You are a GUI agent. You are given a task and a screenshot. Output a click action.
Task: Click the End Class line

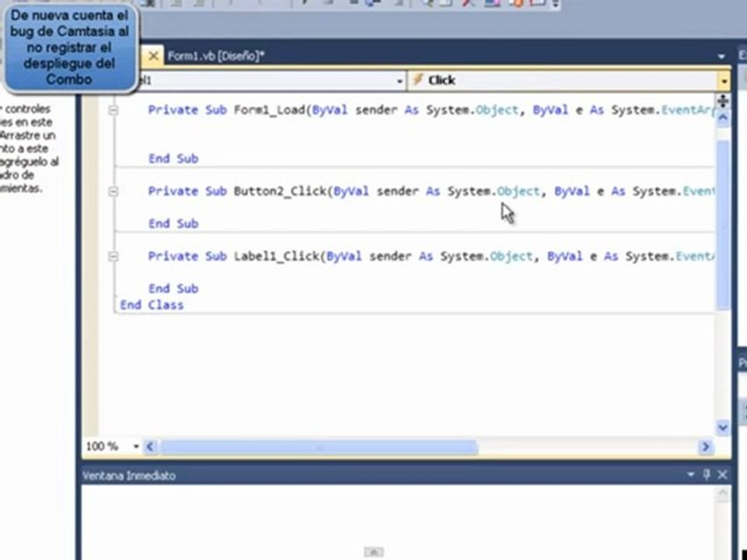coord(152,305)
